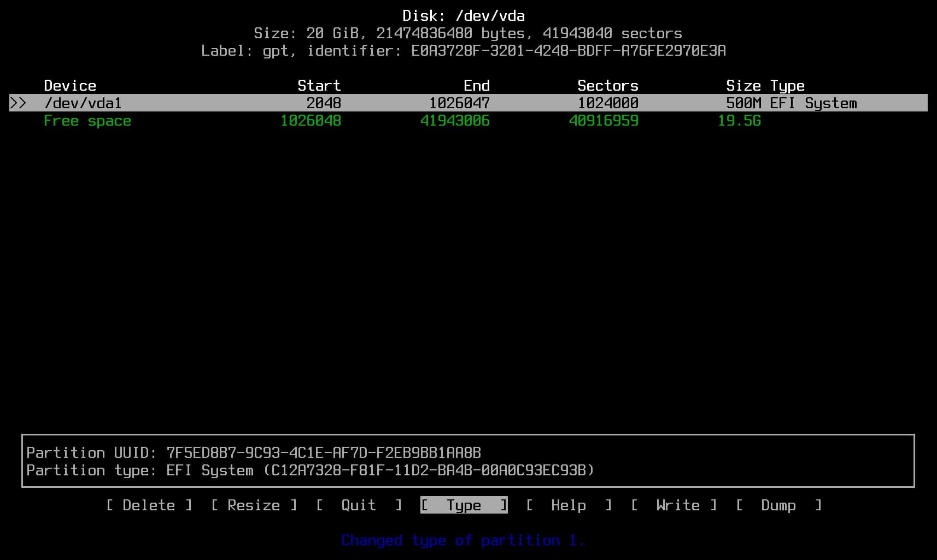Activate the Resize command
The image size is (937, 560).
point(253,505)
